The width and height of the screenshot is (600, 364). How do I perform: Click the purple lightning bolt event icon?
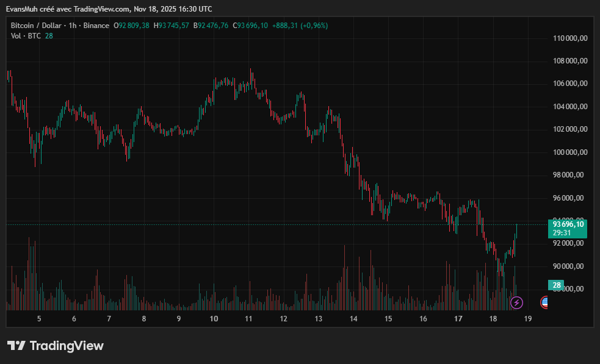pyautogui.click(x=516, y=303)
